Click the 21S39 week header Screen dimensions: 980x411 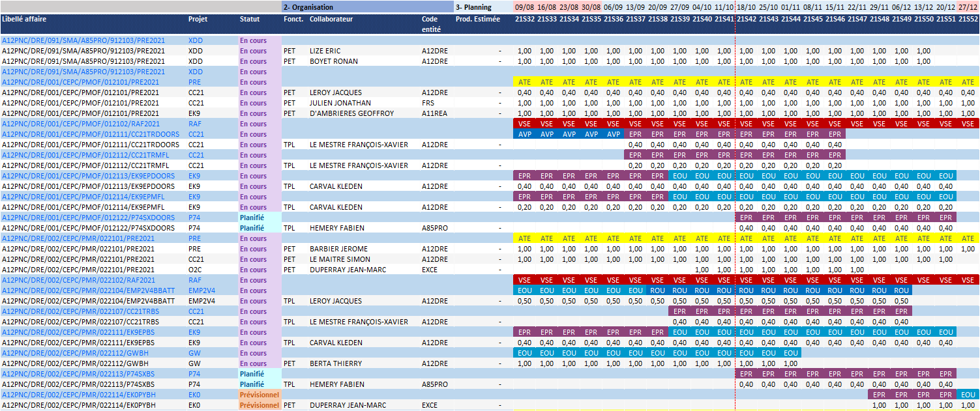(x=680, y=19)
